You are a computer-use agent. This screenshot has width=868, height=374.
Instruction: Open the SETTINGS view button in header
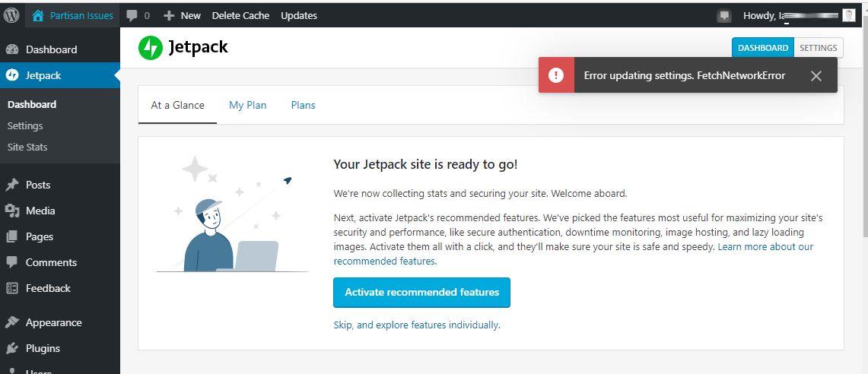pyautogui.click(x=819, y=48)
